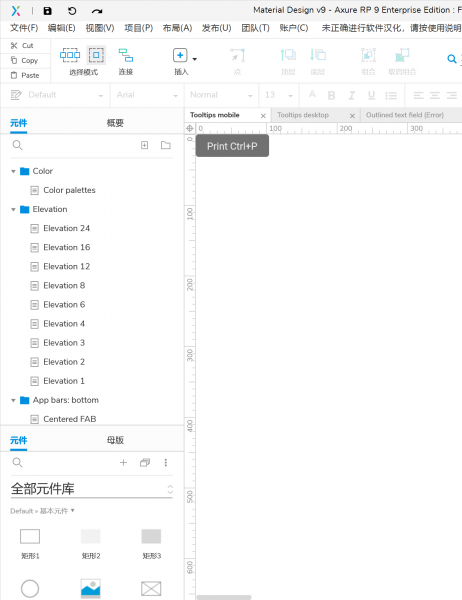Open the 全部元件库 library dropdown
462x600 pixels.
coord(92,489)
